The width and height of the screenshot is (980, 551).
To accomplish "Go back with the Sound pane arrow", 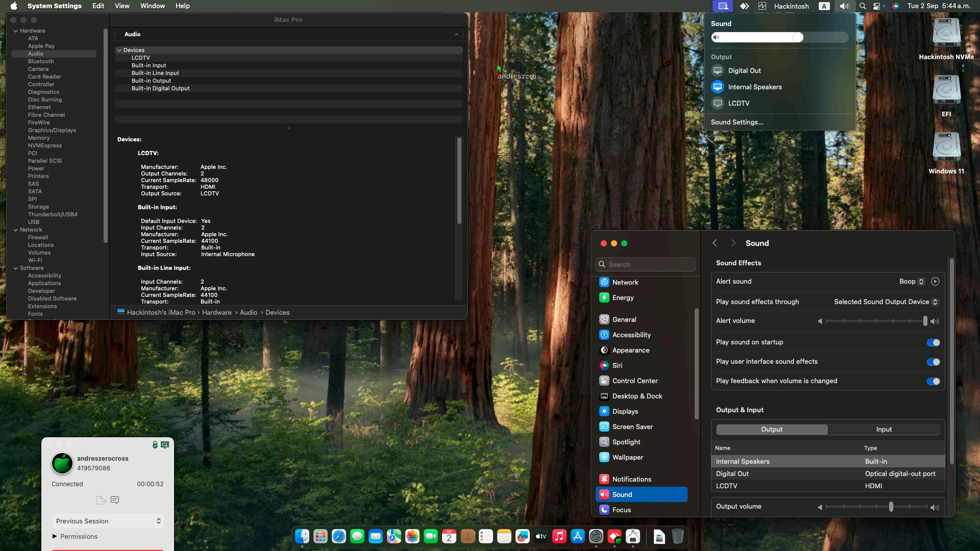I will click(715, 243).
